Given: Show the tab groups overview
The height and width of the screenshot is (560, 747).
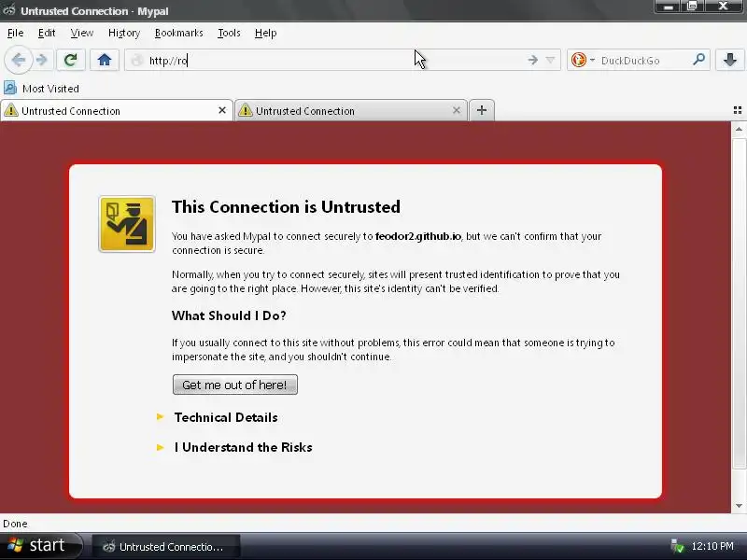Looking at the screenshot, I should point(737,110).
